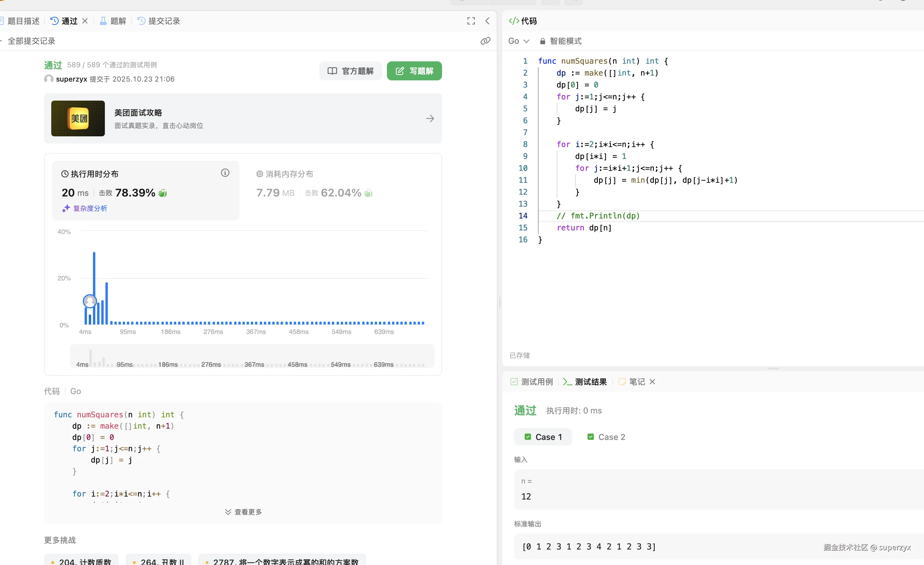Open the Go language dropdown
Screen dimensions: 924x565
point(519,41)
